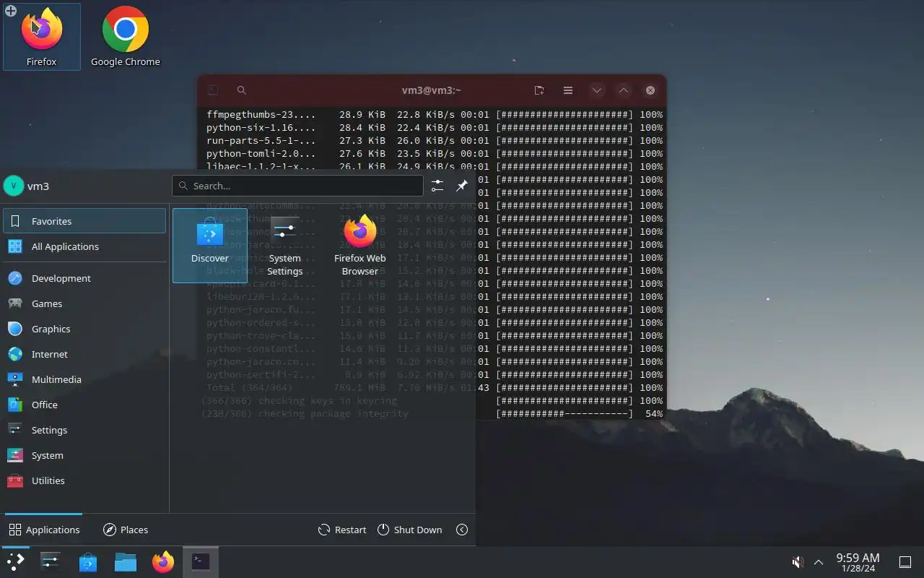Open the System category
Viewport: 924px width, 578px height.
84,455
